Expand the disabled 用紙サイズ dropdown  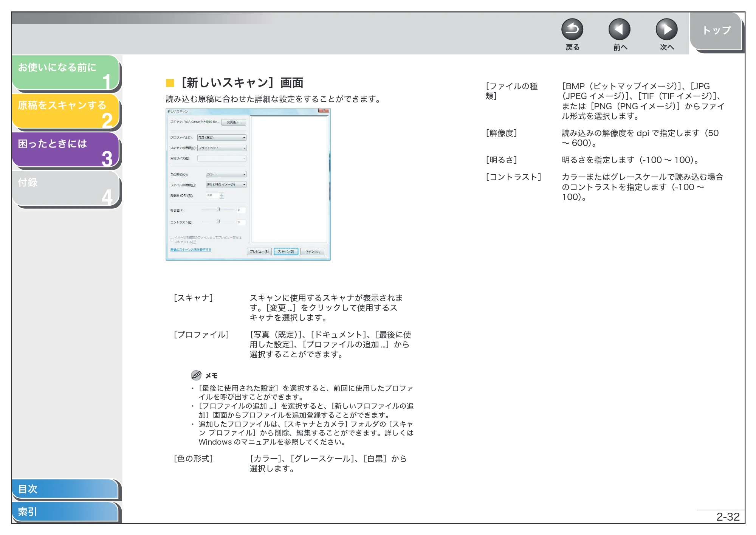pos(222,158)
